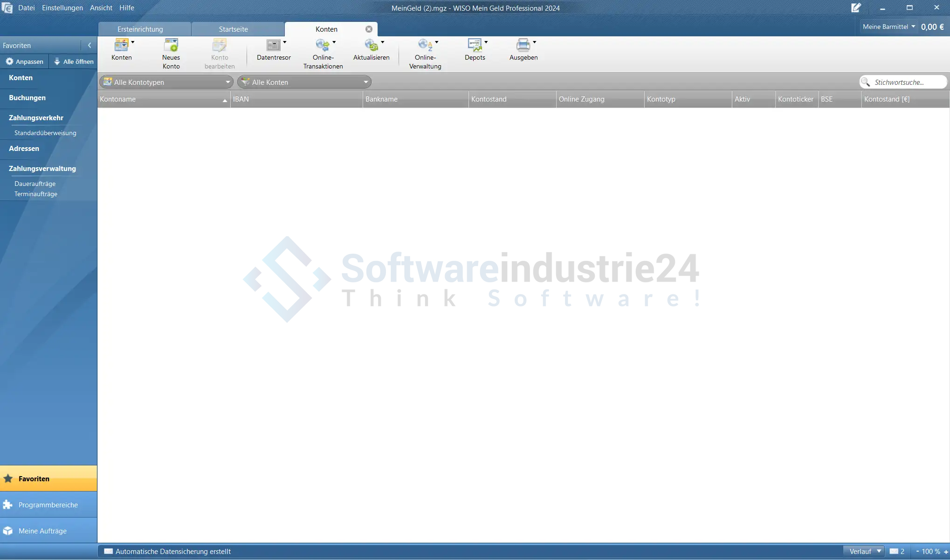The width and height of the screenshot is (950, 560).
Task: Open the Standardüberweisung link
Action: (x=45, y=133)
